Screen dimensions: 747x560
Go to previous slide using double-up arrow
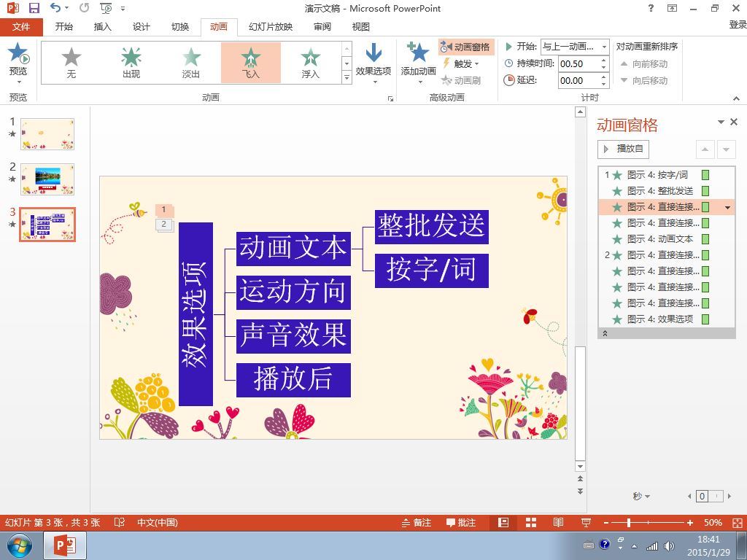(x=580, y=478)
